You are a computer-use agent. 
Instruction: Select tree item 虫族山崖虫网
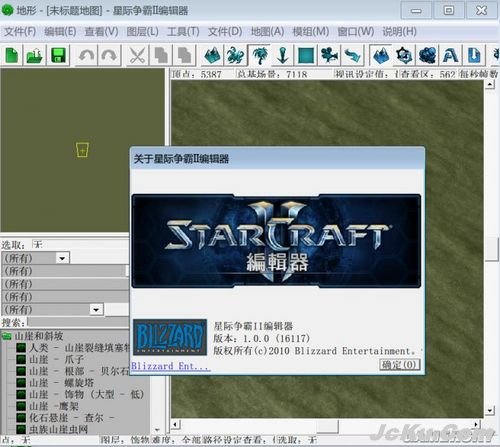58,429
